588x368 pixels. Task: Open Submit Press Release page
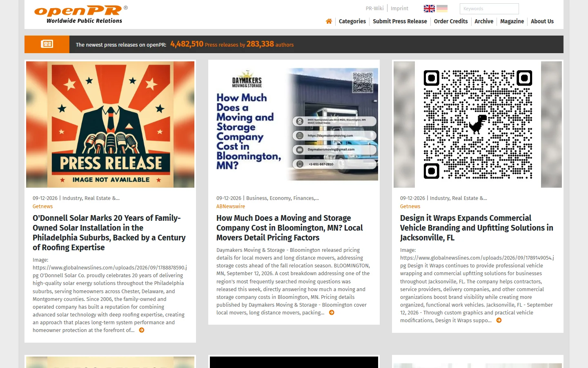tap(400, 21)
